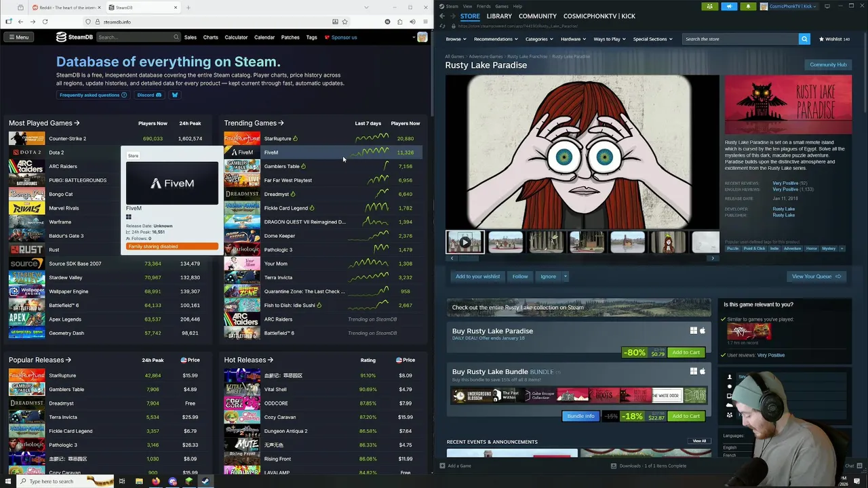Image resolution: width=868 pixels, height=488 pixels.
Task: Click Add to your wishlist
Action: click(x=477, y=277)
